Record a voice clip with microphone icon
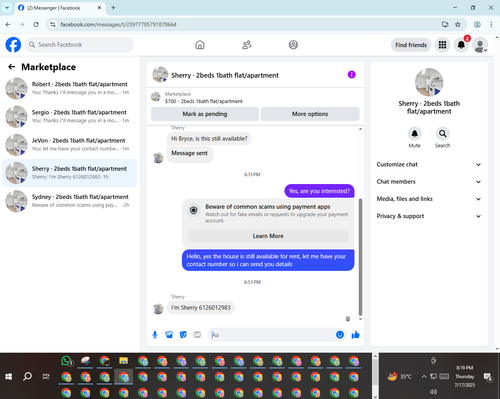 pyautogui.click(x=155, y=335)
